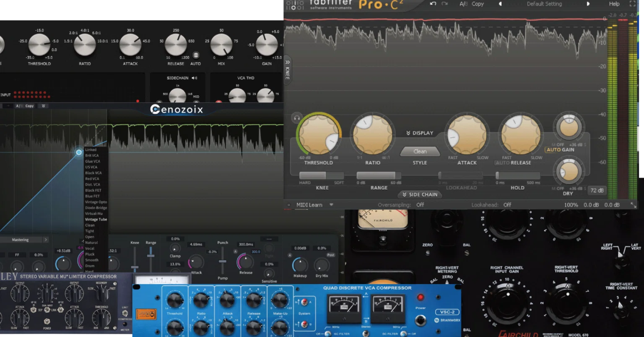Collapse the DISPLAY section in Pro-C2
The height and width of the screenshot is (337, 644).
420,133
